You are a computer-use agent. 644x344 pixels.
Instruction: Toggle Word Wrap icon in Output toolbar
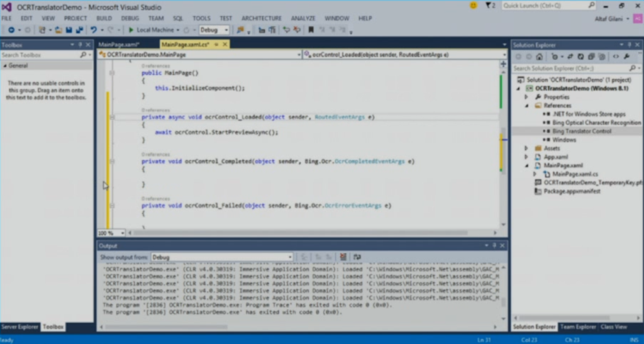357,257
